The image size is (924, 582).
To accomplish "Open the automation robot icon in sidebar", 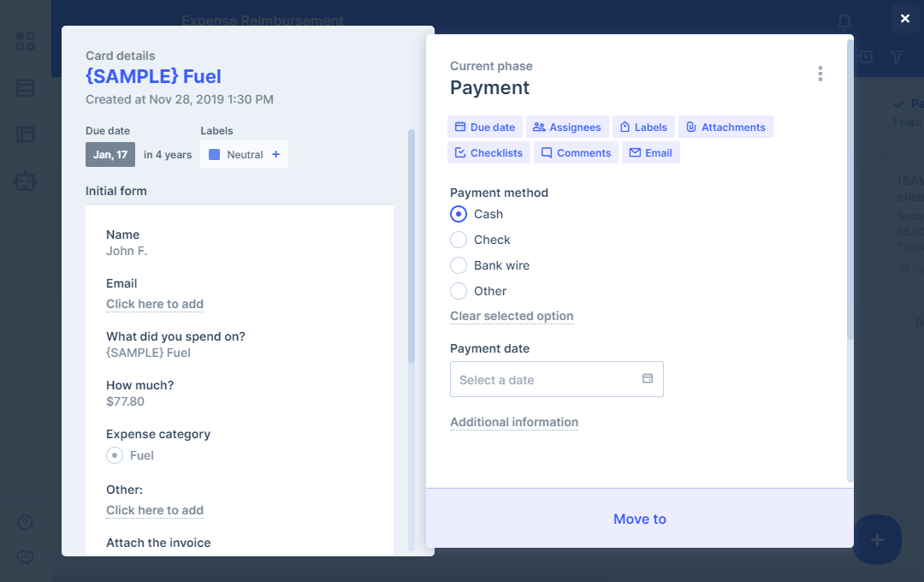I will coord(26,181).
